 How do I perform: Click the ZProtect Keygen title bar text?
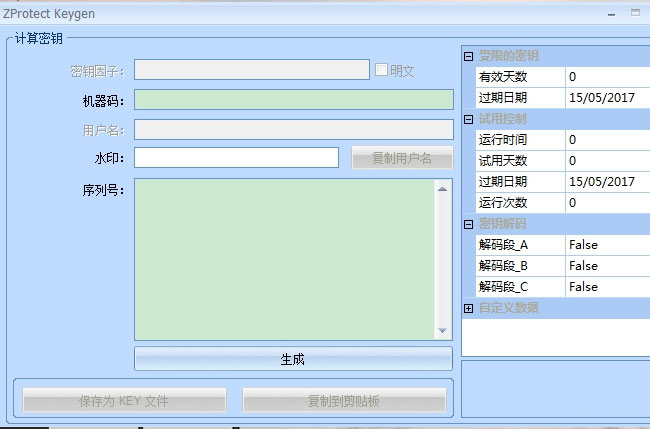coord(49,14)
